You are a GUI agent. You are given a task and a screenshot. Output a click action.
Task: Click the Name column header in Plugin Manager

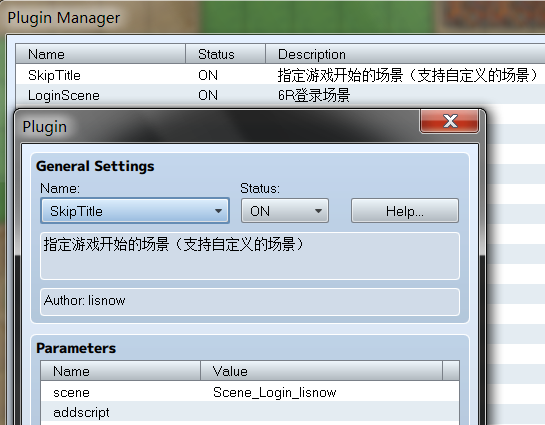(101, 54)
